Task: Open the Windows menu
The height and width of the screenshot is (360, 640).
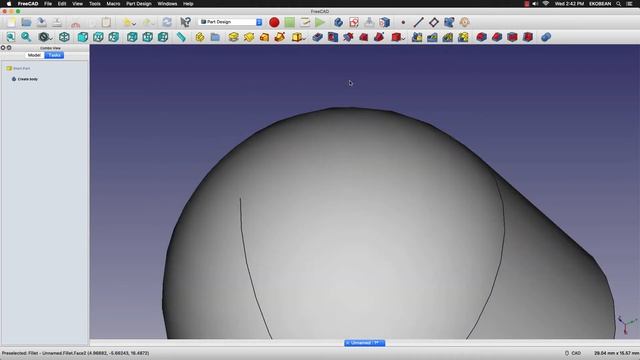Action: coord(167,4)
